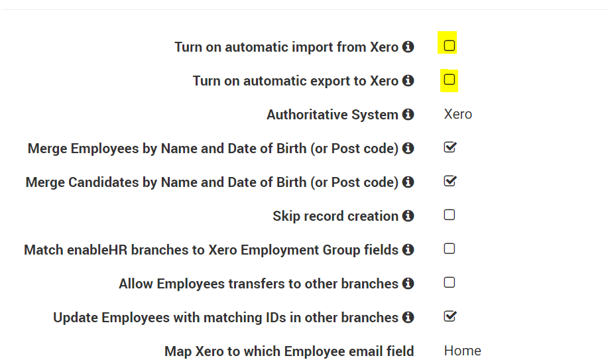Click info icon next to Merge Candidates setting
608x364 pixels.
coord(408,182)
